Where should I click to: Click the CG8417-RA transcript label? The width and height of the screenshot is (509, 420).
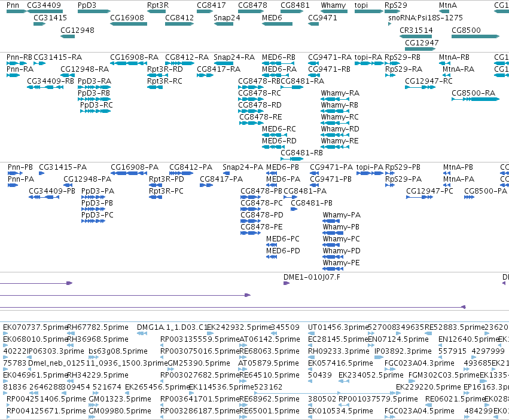(x=219, y=69)
